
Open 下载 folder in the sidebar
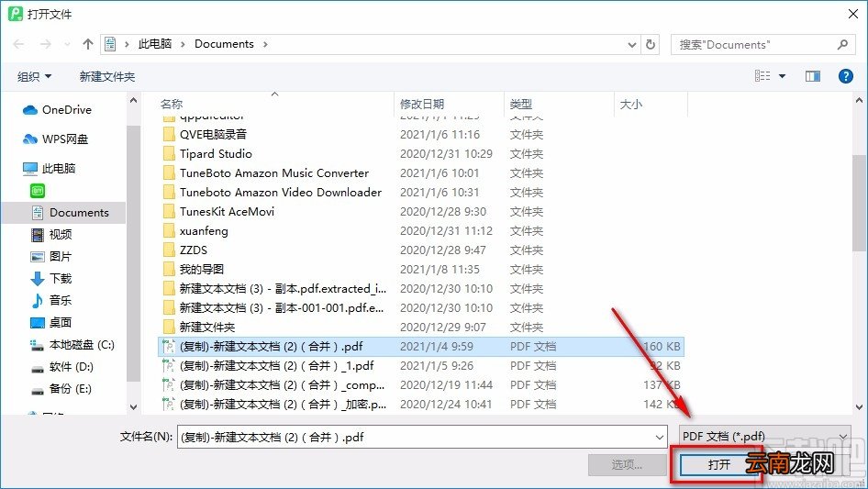[51, 278]
